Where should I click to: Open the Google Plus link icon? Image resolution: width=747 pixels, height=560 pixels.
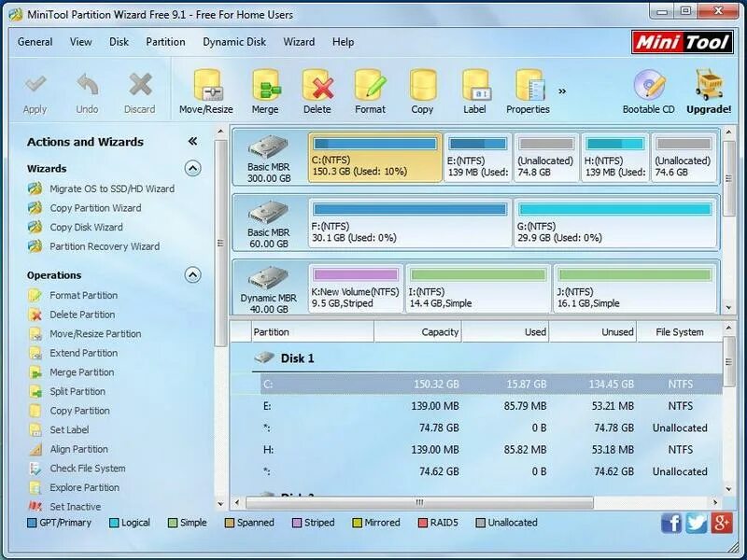(x=721, y=523)
